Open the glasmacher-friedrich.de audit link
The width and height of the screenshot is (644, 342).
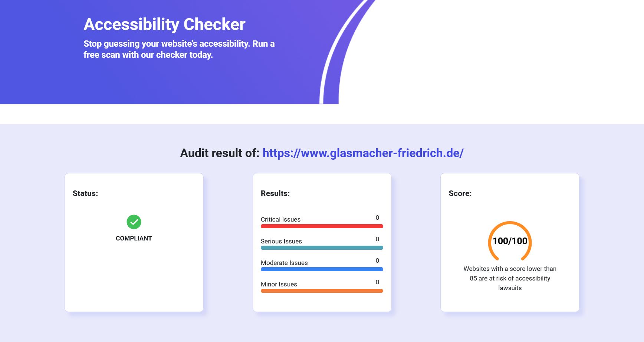(x=363, y=153)
